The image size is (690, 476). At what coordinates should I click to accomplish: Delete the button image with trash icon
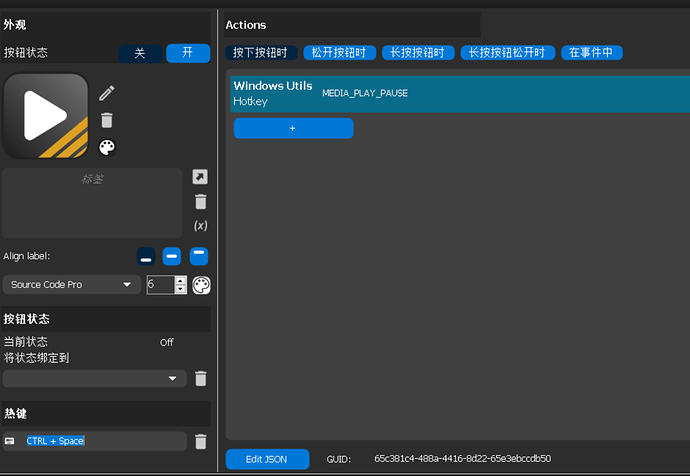[107, 120]
